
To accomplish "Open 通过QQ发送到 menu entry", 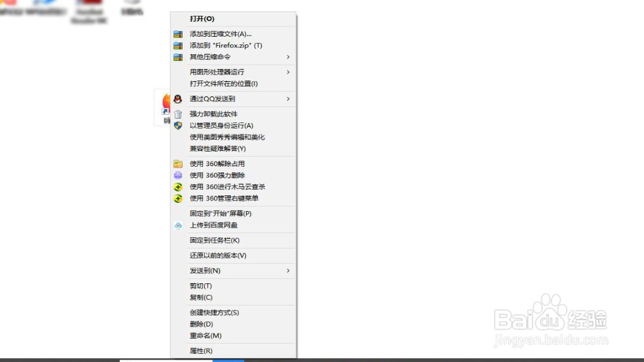I will coord(233,99).
